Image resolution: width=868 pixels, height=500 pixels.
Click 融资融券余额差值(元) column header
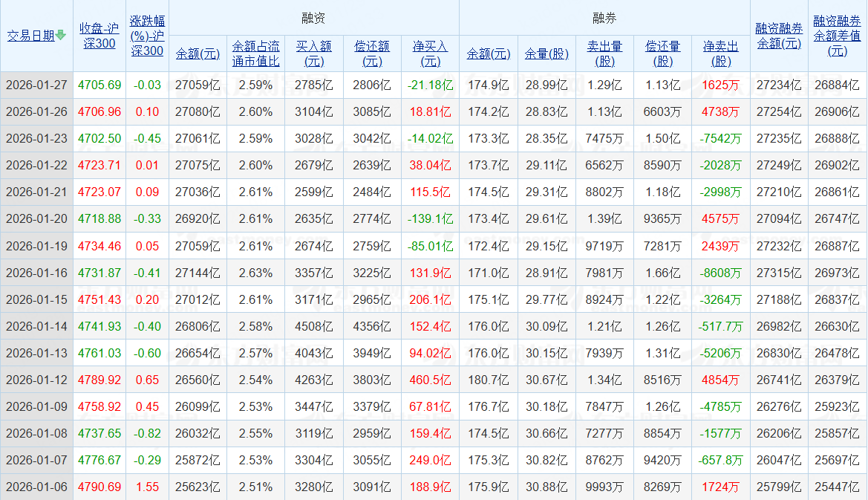[x=837, y=36]
